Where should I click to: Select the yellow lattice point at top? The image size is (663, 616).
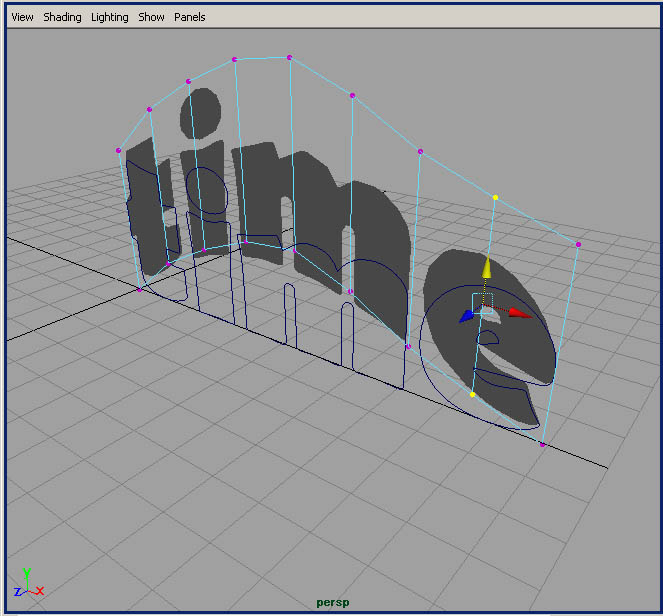pyautogui.click(x=495, y=197)
